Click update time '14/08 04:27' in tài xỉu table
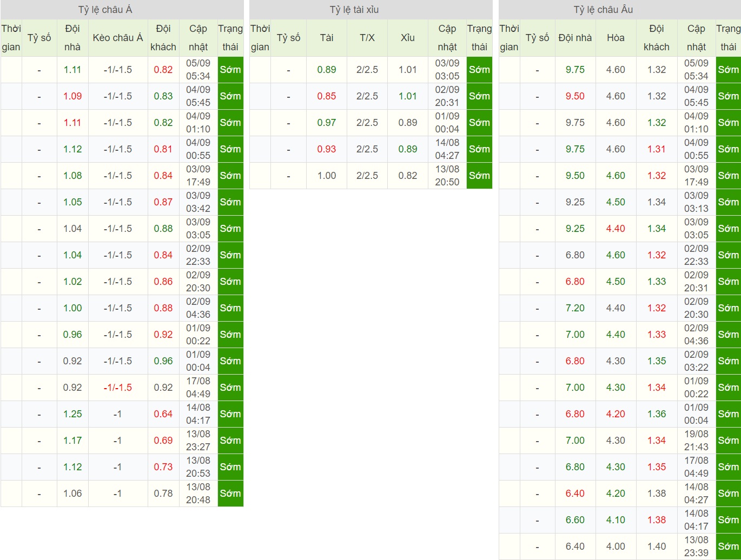 point(447,149)
